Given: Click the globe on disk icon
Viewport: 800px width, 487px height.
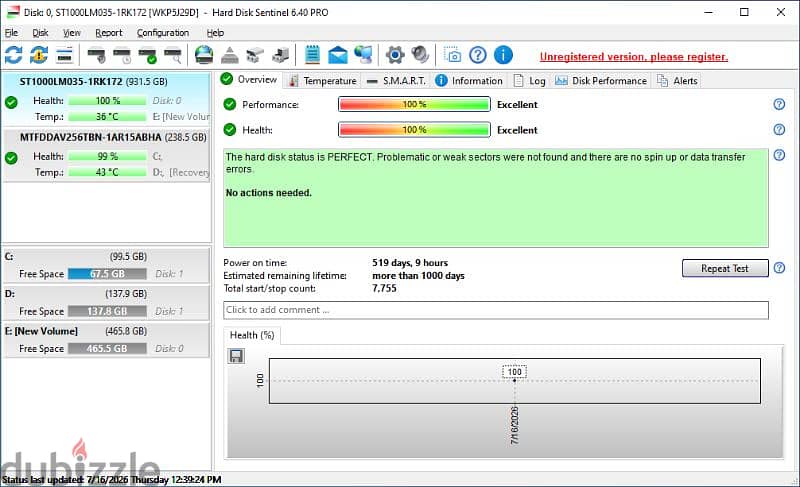Looking at the screenshot, I should pyautogui.click(x=204, y=55).
